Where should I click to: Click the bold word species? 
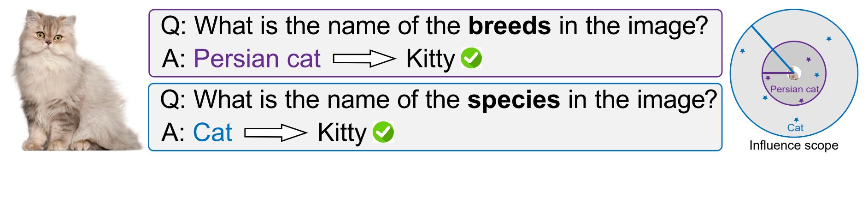click(x=514, y=100)
